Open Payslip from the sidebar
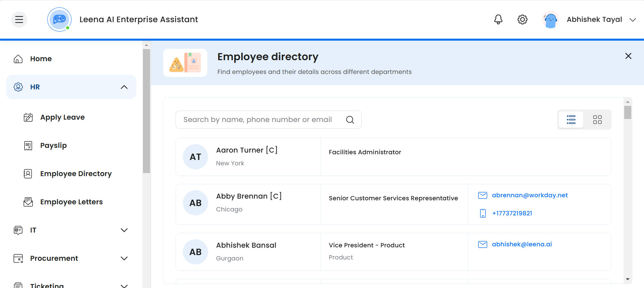The width and height of the screenshot is (644, 288). [53, 146]
